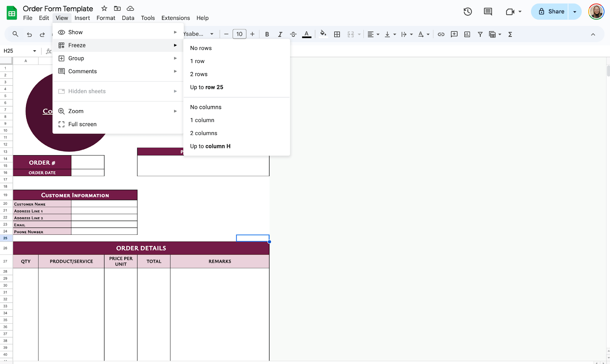Open the functions sigma icon
The width and height of the screenshot is (610, 364).
pyautogui.click(x=510, y=34)
